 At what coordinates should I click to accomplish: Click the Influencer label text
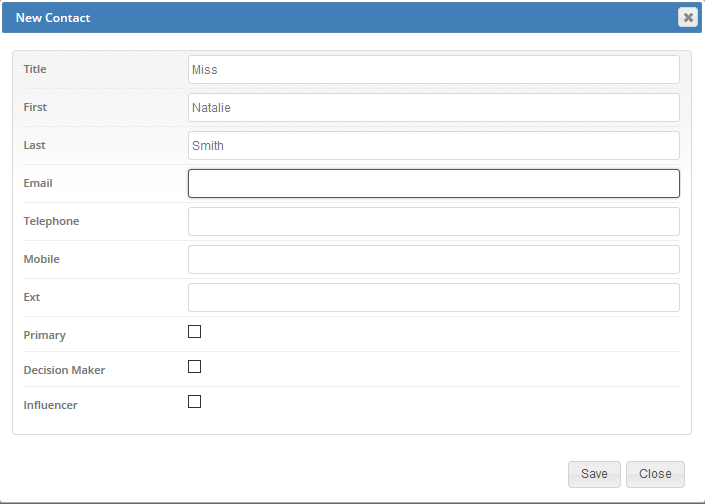click(x=50, y=405)
